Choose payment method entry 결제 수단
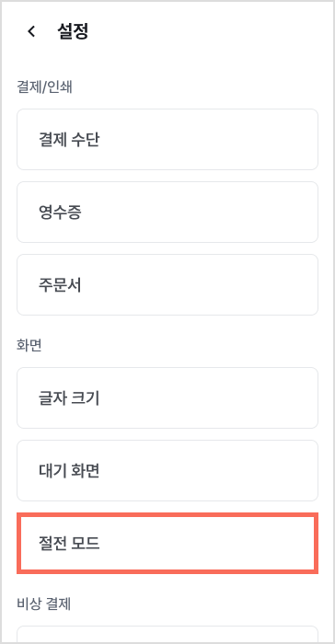Screen dimensions: 335x644 [167, 139]
